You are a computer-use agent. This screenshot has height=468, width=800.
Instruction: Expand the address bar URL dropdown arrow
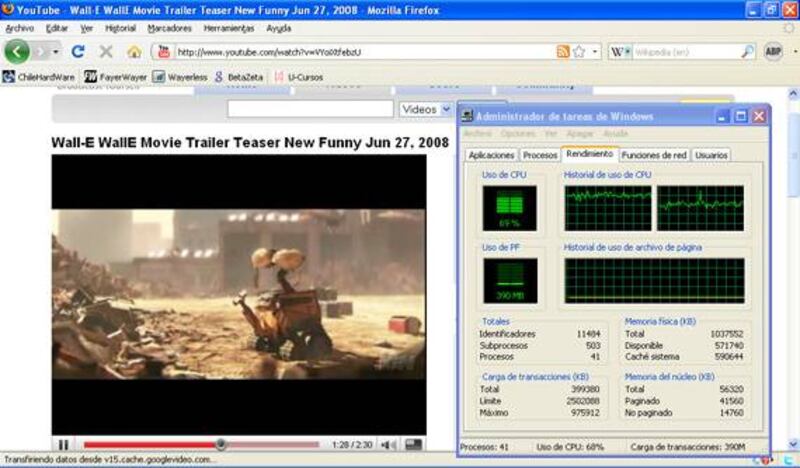[x=596, y=51]
